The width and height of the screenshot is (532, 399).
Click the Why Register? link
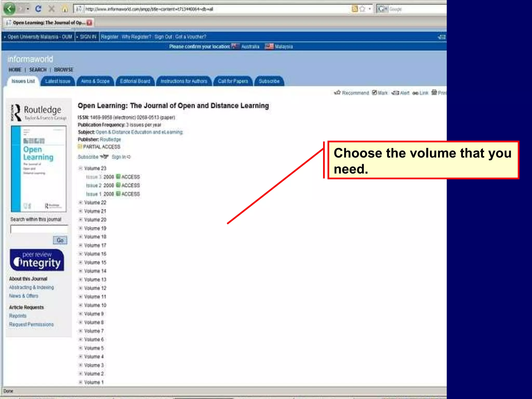136,37
